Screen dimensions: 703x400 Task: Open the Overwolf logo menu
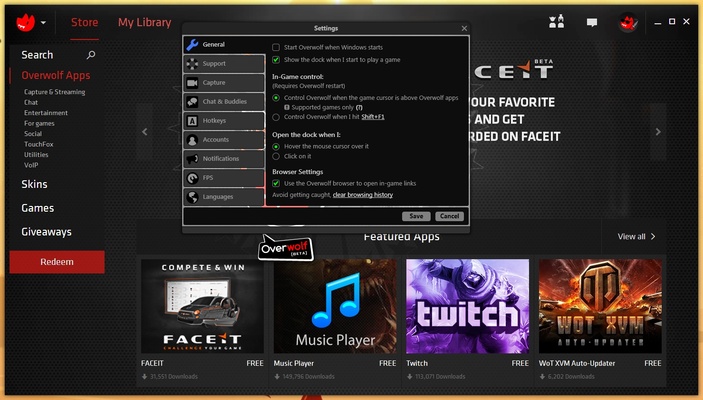tap(26, 22)
